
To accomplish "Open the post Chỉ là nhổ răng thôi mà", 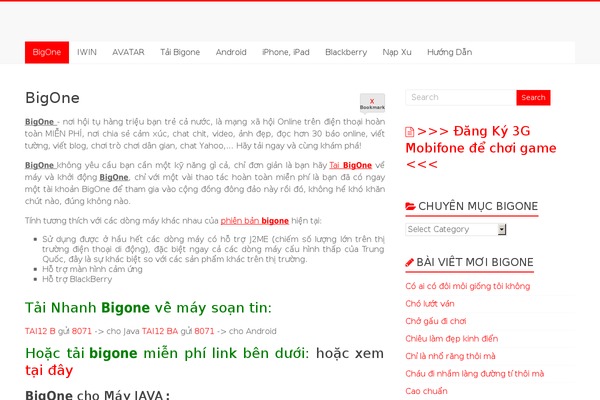I will pos(450,356).
